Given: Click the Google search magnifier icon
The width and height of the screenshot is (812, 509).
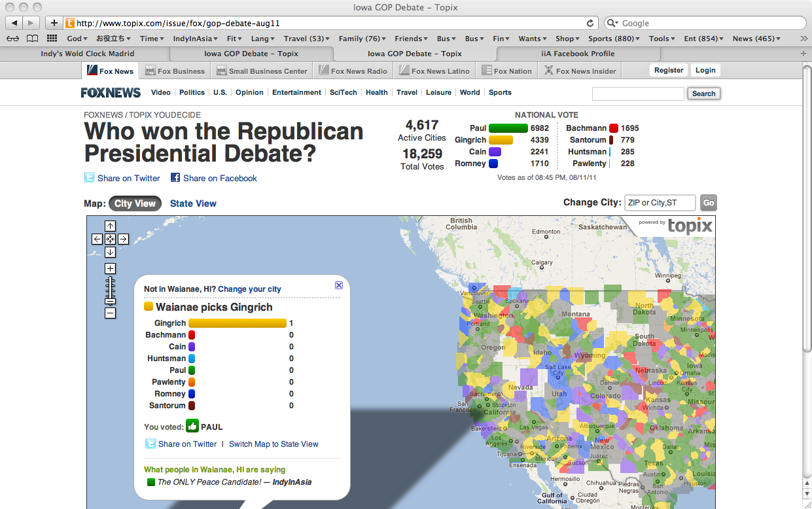Looking at the screenshot, I should click(612, 23).
